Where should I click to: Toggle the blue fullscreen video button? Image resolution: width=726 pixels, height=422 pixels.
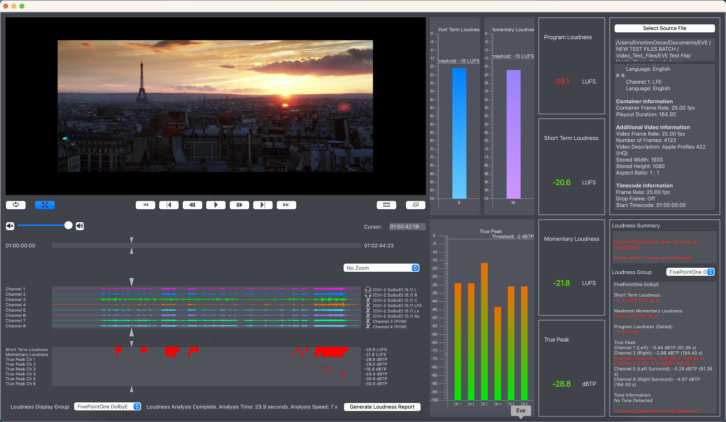point(45,205)
